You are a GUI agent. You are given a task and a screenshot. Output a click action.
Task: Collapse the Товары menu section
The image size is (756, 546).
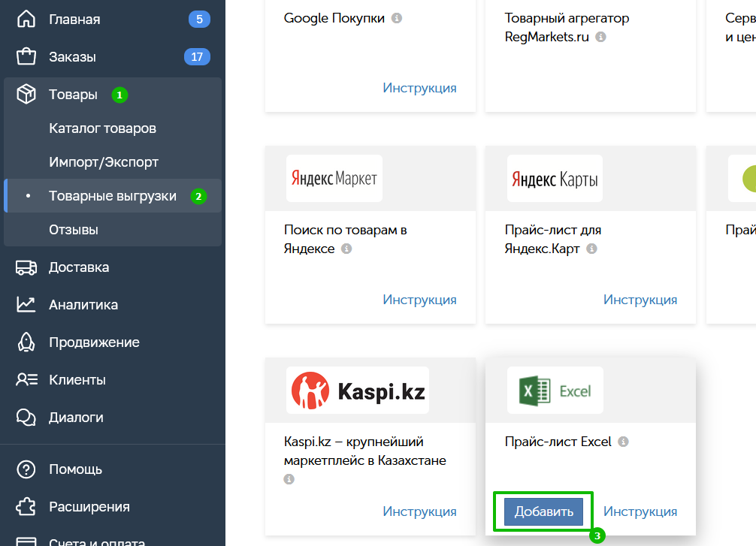[112, 95]
